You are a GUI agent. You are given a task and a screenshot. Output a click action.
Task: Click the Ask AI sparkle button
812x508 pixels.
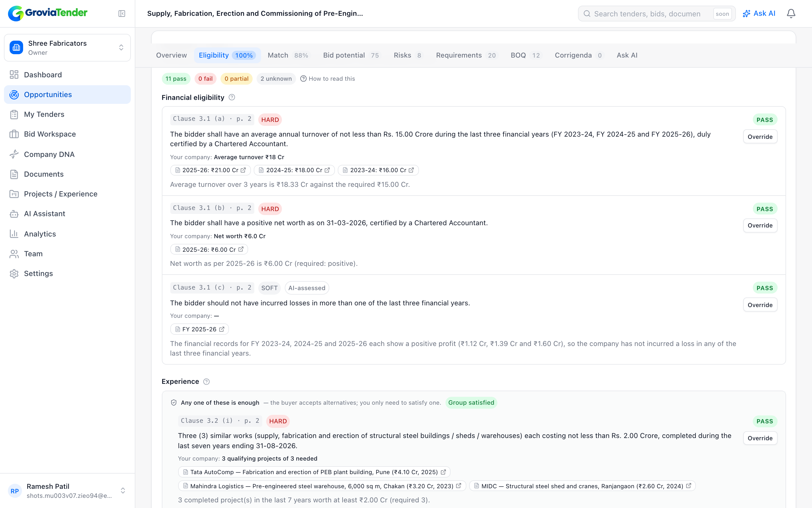point(759,14)
